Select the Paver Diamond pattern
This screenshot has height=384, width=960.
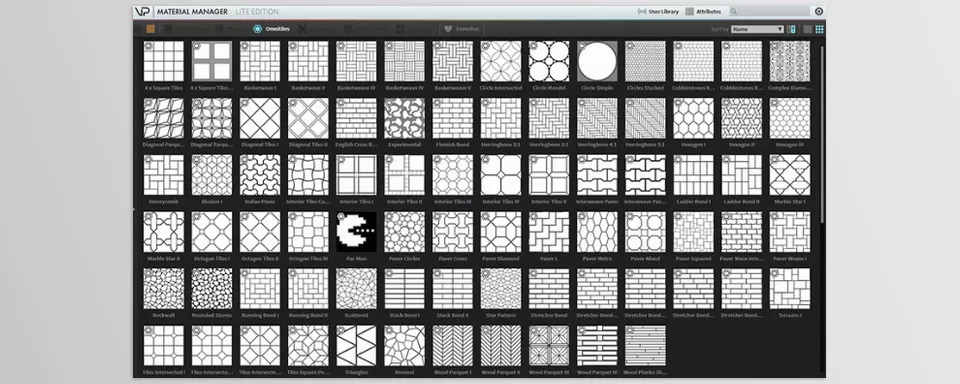501,232
